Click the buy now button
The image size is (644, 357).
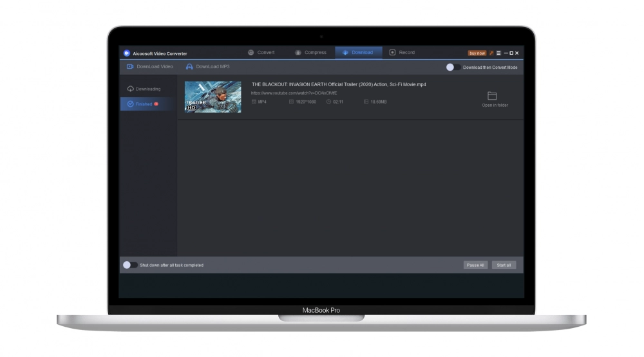tap(477, 53)
